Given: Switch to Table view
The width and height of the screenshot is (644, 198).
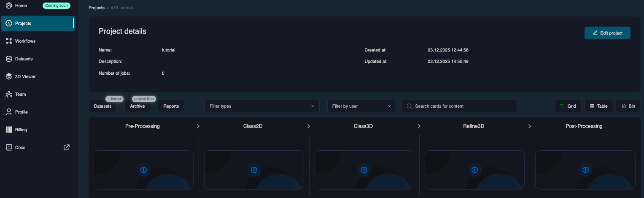Looking at the screenshot, I should click(x=598, y=106).
